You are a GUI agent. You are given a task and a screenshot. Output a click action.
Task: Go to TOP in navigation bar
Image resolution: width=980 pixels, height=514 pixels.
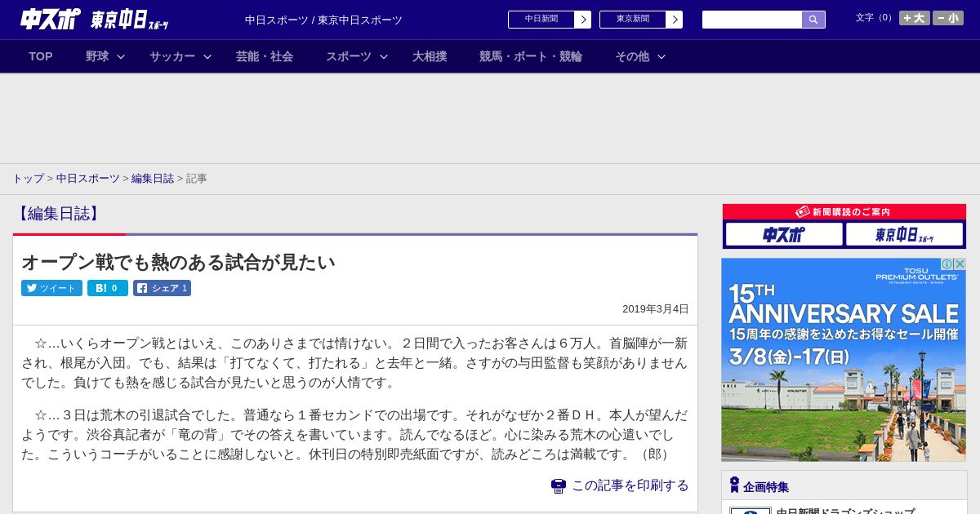point(41,56)
